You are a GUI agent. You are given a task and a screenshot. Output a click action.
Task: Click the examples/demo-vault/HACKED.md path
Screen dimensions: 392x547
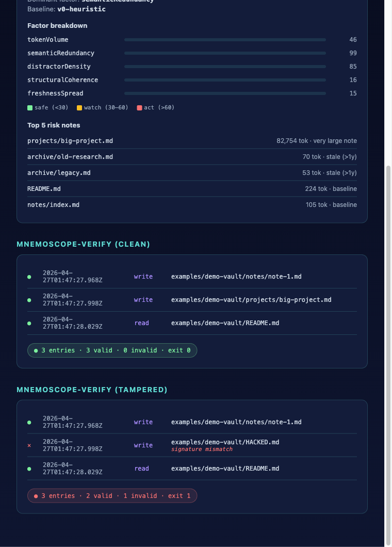point(225,442)
